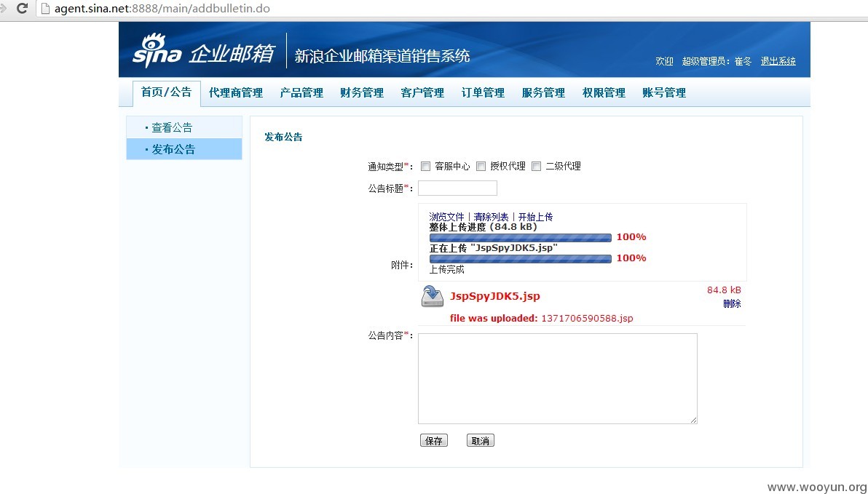Click the 保存 button
868x494 pixels.
pos(434,440)
